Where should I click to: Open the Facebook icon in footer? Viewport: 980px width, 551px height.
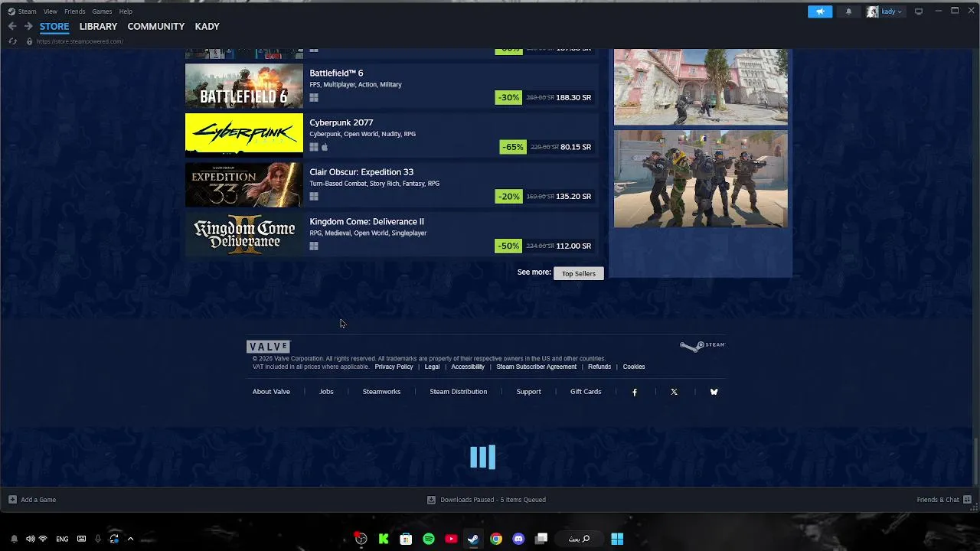coord(635,392)
